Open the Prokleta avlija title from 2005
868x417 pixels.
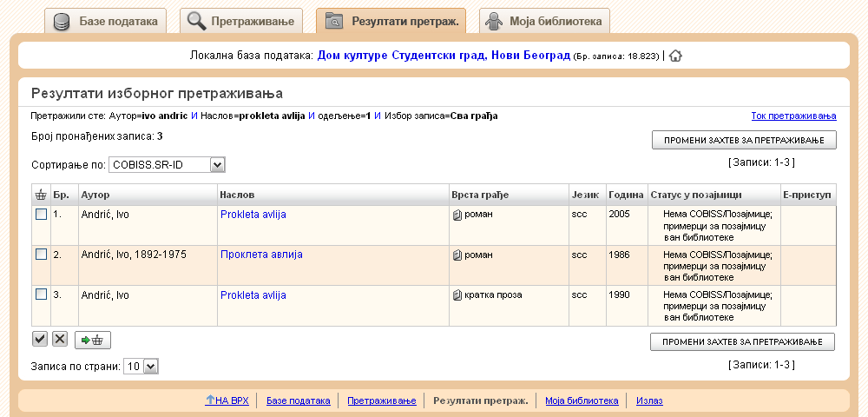coord(253,215)
